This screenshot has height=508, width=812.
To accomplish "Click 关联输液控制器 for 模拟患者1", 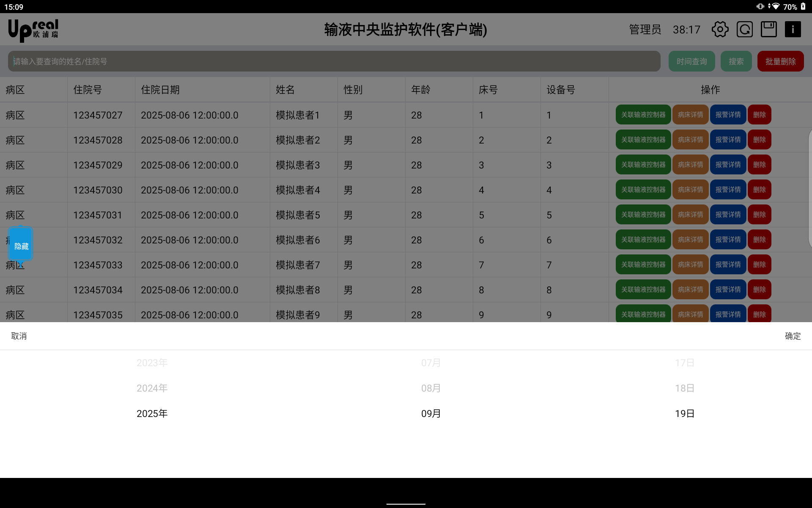I will [x=643, y=115].
